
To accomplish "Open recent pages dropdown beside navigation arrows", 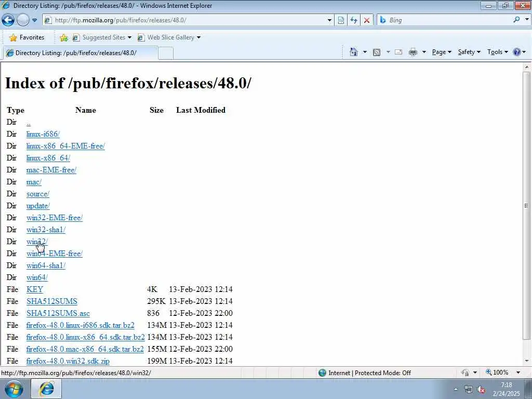I will click(x=35, y=20).
